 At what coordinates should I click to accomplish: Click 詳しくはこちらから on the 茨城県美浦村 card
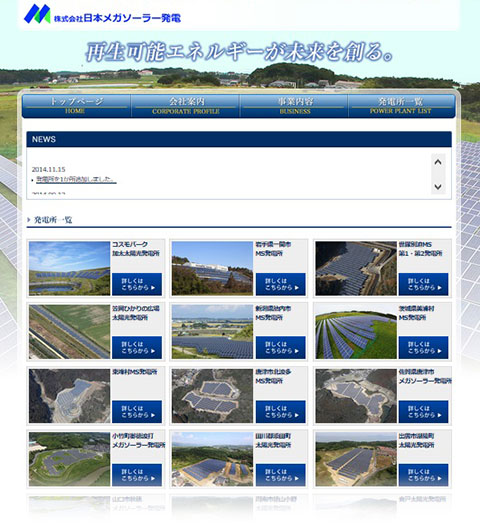(423, 348)
